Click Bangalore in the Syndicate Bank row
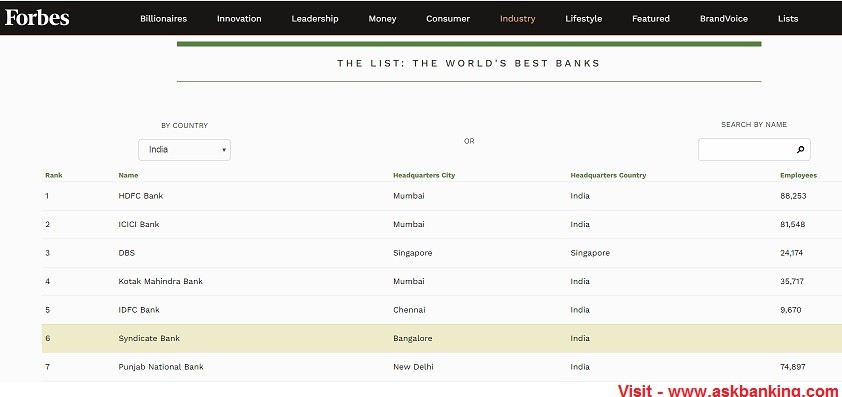842x397 pixels. [412, 338]
